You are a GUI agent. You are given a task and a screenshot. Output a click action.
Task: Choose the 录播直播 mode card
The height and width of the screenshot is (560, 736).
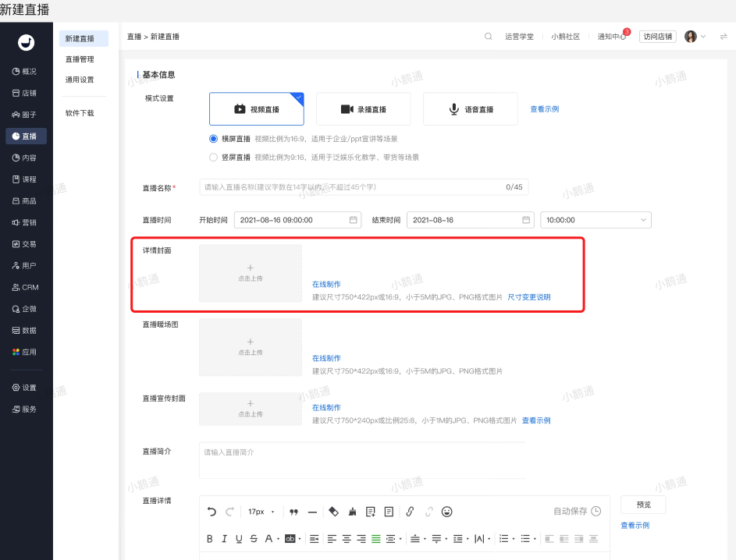tap(363, 109)
